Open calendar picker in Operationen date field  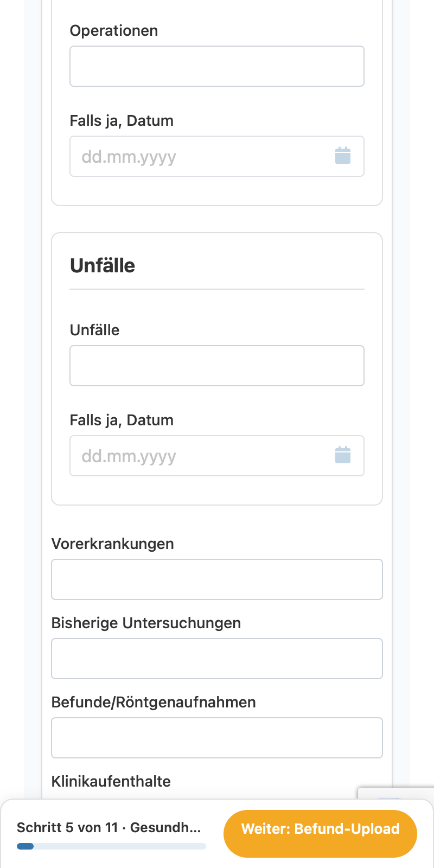tap(343, 156)
